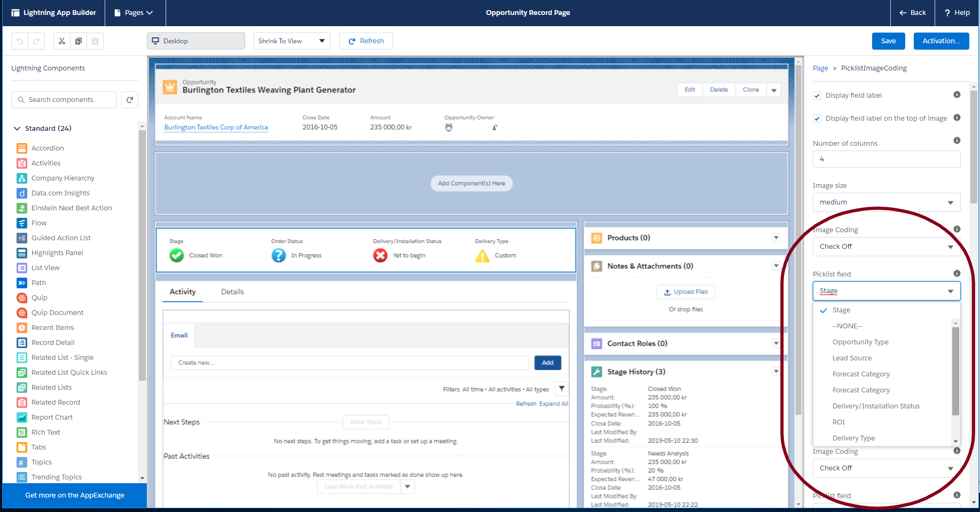The width and height of the screenshot is (980, 512).
Task: Click the Path component icon
Action: coord(22,283)
